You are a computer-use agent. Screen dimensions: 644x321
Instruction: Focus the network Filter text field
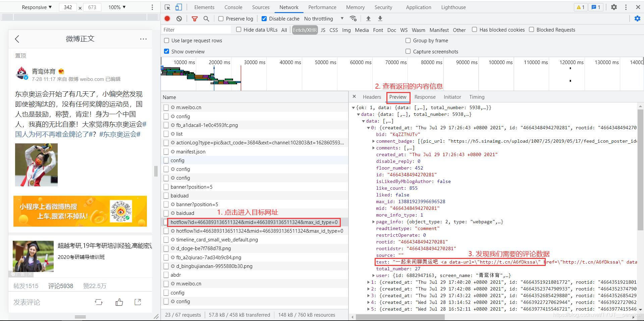(196, 30)
